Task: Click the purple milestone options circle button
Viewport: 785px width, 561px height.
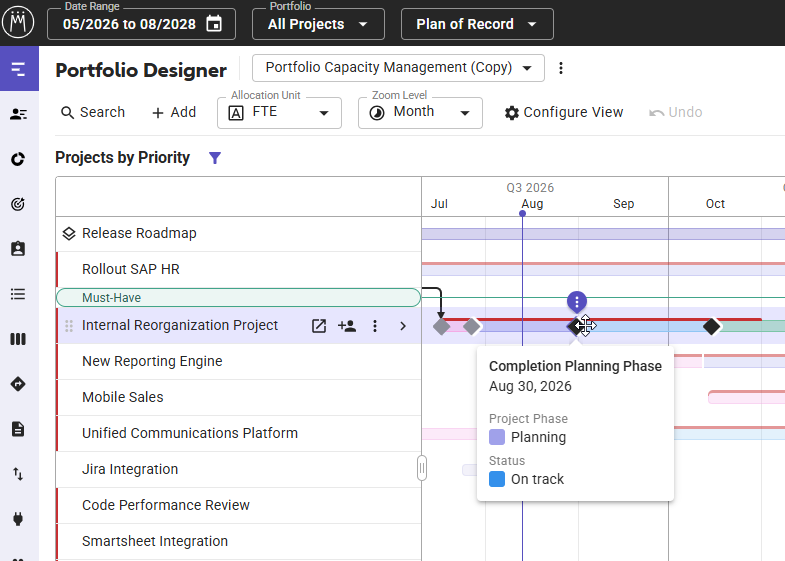Action: tap(577, 301)
